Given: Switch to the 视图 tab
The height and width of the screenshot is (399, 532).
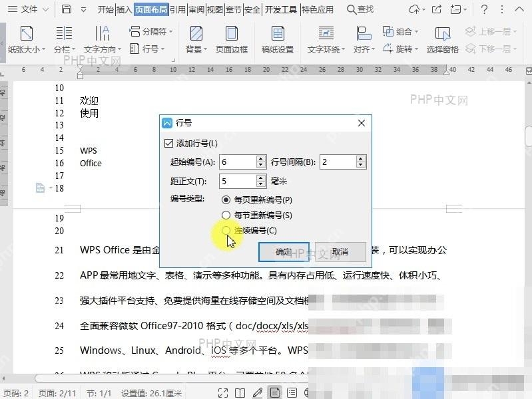Looking at the screenshot, I should (215, 9).
